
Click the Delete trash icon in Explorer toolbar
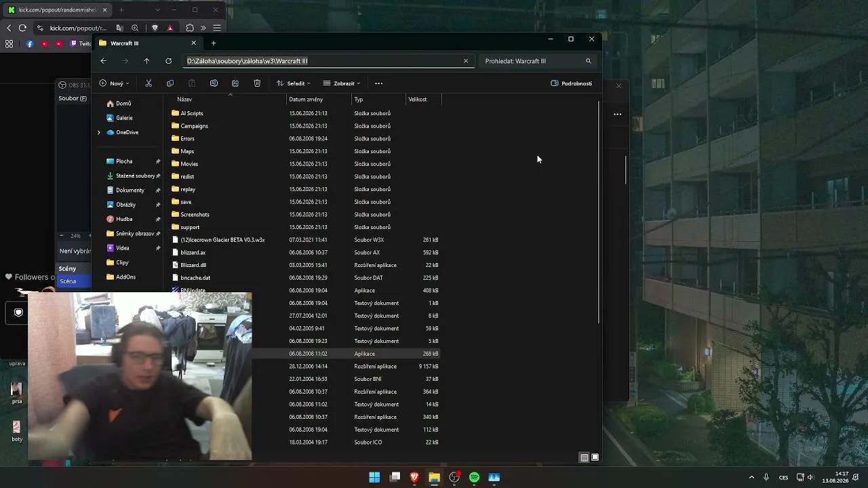[x=257, y=83]
